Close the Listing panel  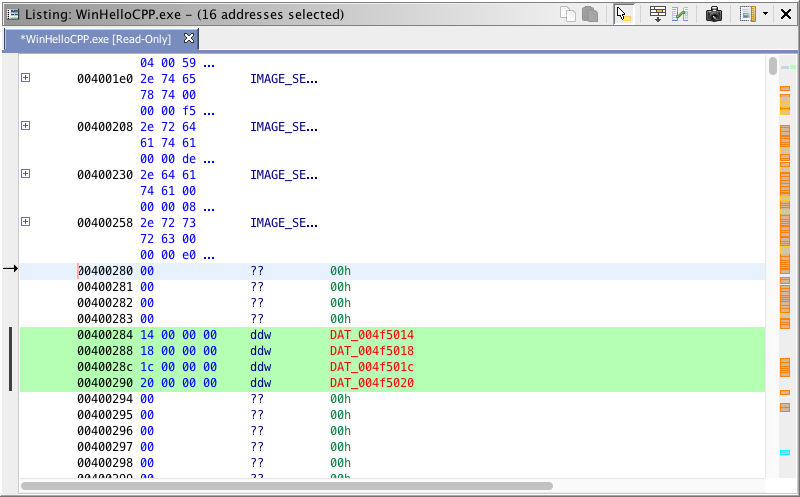[786, 14]
